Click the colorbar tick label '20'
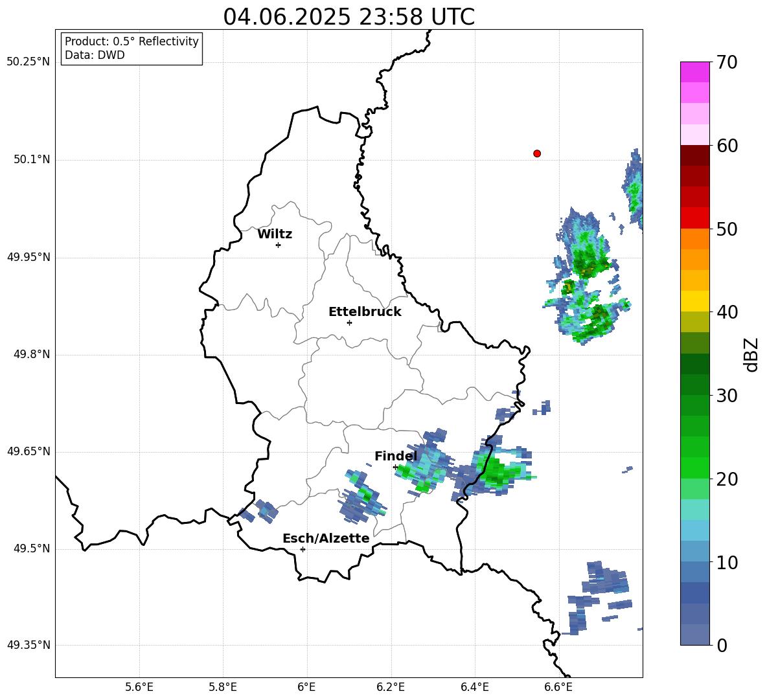 coord(726,479)
